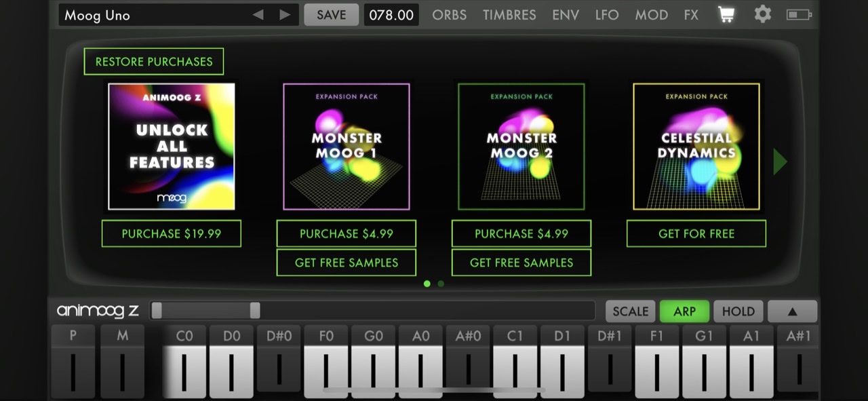This screenshot has width=868, height=401.
Task: Play the A#0 key
Action: (x=468, y=358)
